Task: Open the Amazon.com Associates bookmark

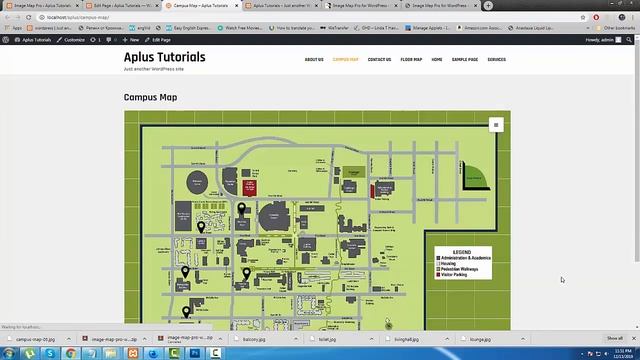Action: click(480, 28)
